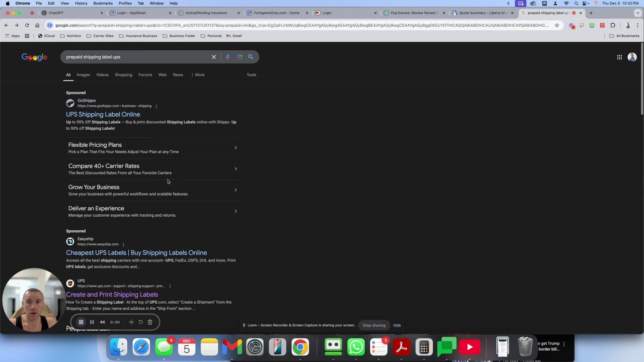Open options menu for the GoShippo ad
This screenshot has width=644, height=362.
coord(156,106)
